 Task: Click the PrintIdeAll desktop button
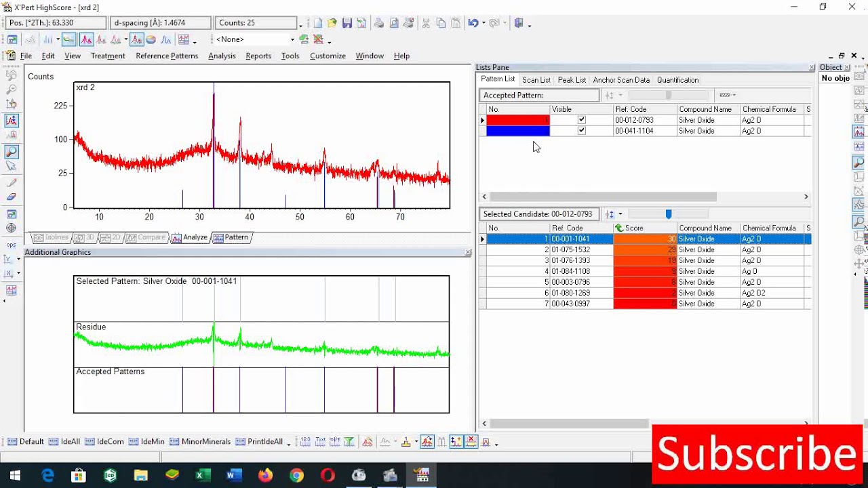(x=259, y=442)
